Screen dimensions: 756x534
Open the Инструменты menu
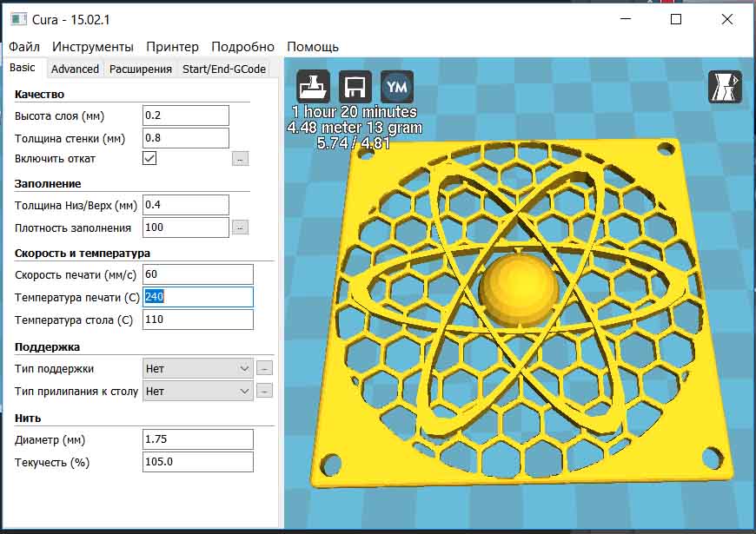coord(93,47)
